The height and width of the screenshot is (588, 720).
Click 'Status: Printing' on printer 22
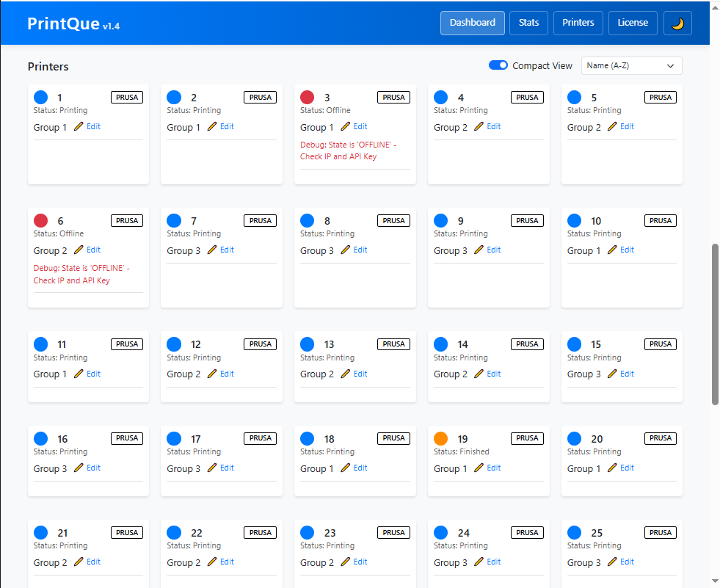[x=194, y=545]
